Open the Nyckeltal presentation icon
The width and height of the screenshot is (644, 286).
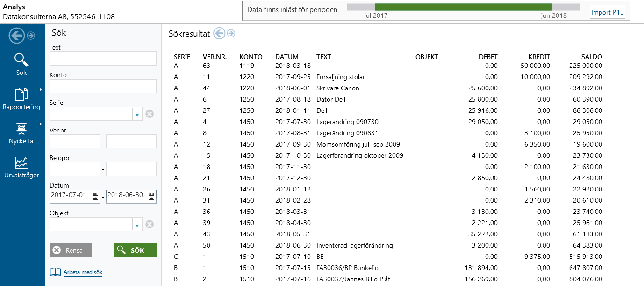[x=21, y=128]
